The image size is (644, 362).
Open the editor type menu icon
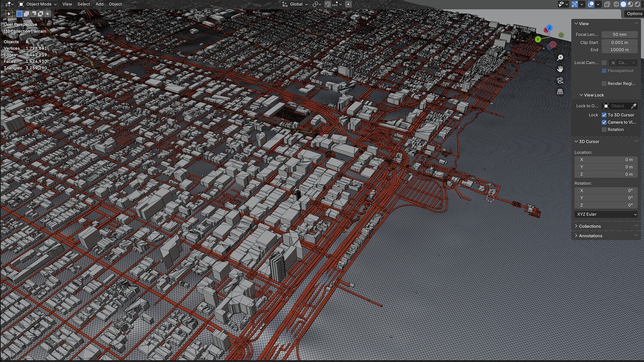click(x=8, y=4)
